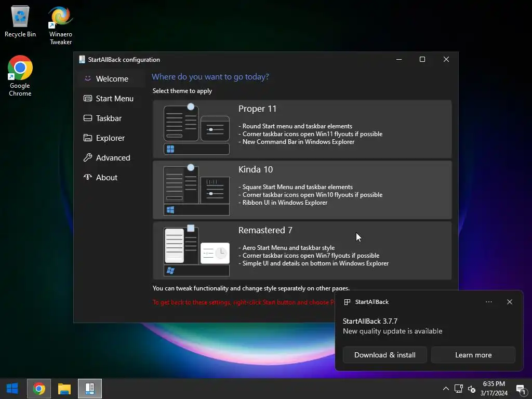The image size is (532, 399).
Task: Click the About sidebar icon
Action: pyautogui.click(x=87, y=177)
